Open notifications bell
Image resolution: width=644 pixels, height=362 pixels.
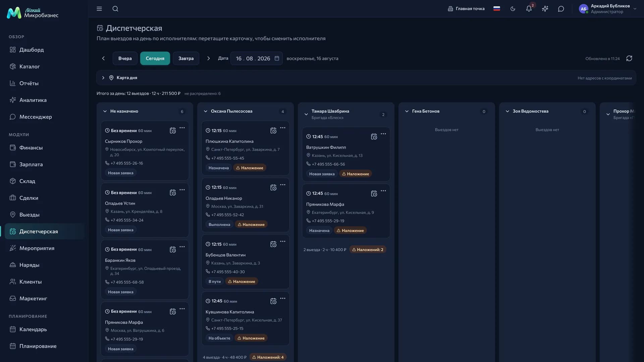coord(529,9)
